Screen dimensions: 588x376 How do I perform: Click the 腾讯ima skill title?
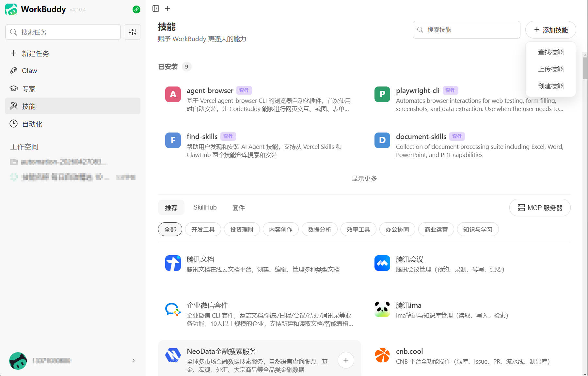[x=409, y=305]
